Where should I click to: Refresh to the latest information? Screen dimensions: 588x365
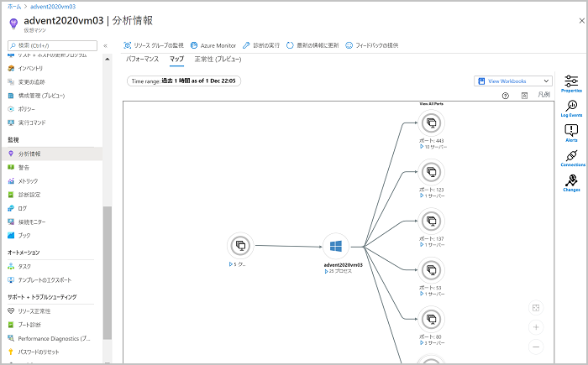click(x=312, y=45)
